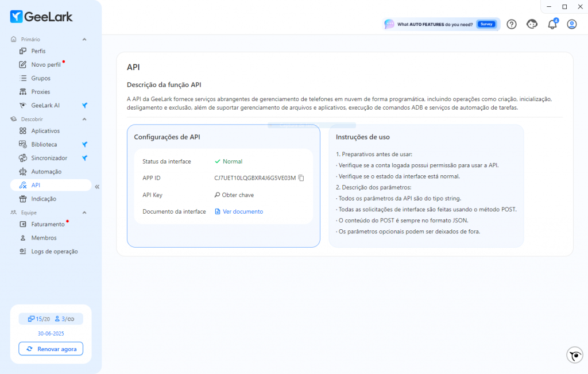The height and width of the screenshot is (374, 588).
Task: Click the Logs de operação icon
Action: 23,251
